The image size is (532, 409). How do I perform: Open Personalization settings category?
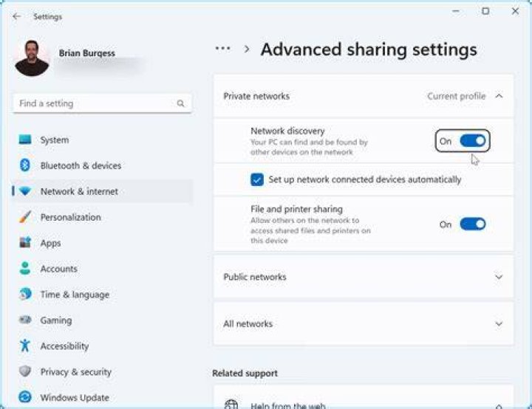coord(102,217)
